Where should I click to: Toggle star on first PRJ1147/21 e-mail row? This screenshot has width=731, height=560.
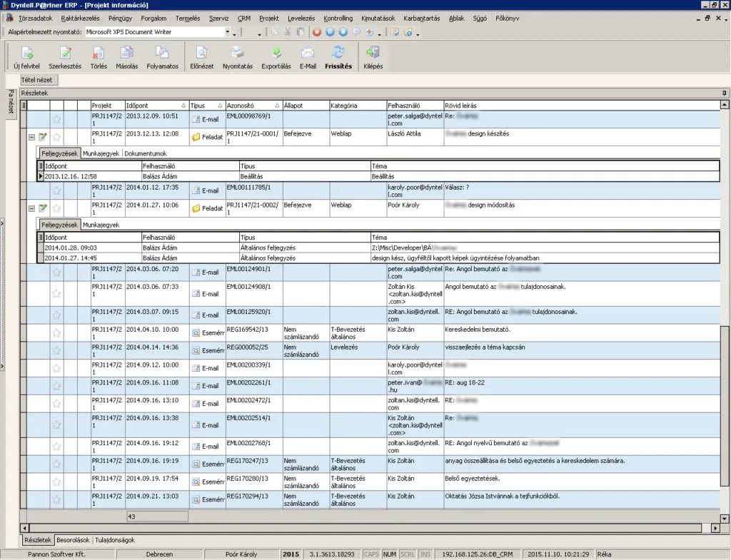56,119
